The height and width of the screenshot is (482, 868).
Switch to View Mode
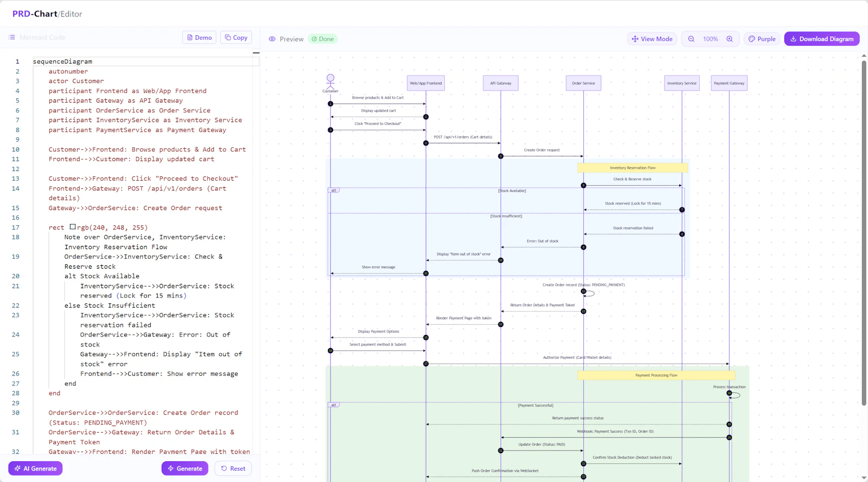coord(652,39)
